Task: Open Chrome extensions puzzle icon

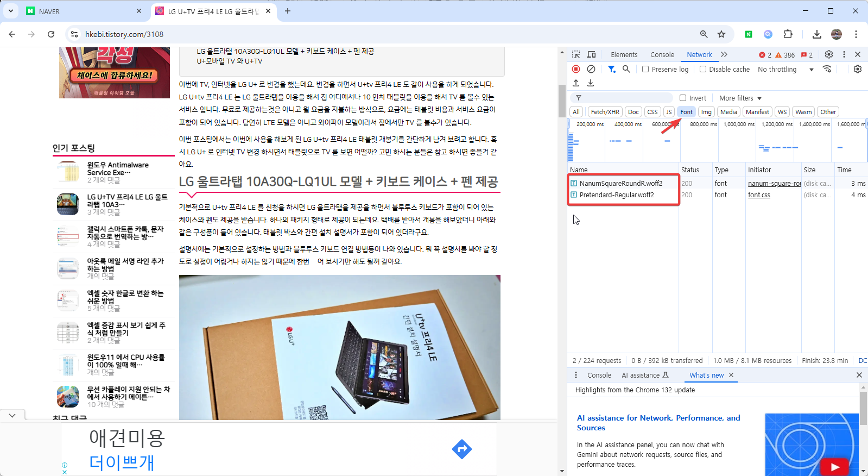Action: point(788,34)
